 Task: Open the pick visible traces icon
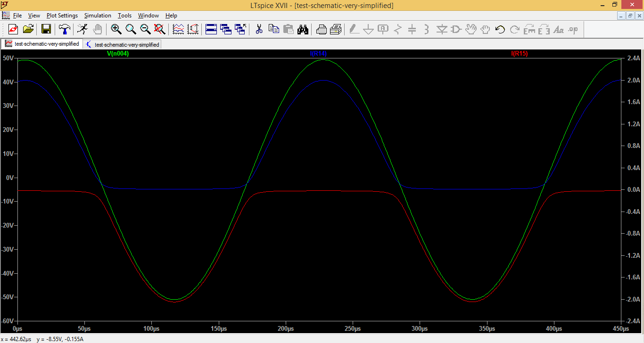pyautogui.click(x=178, y=29)
